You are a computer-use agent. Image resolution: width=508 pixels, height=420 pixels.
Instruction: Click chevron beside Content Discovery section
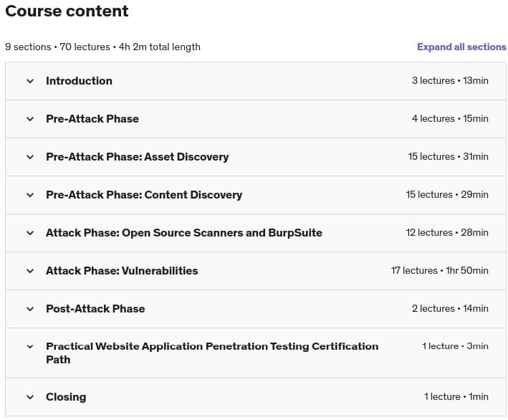pyautogui.click(x=30, y=195)
